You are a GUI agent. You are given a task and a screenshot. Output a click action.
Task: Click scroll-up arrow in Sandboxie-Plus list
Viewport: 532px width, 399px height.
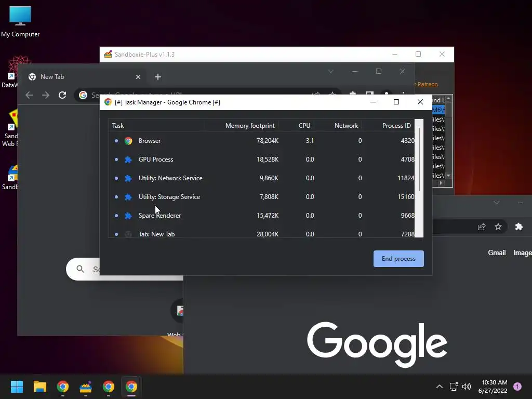point(448,99)
